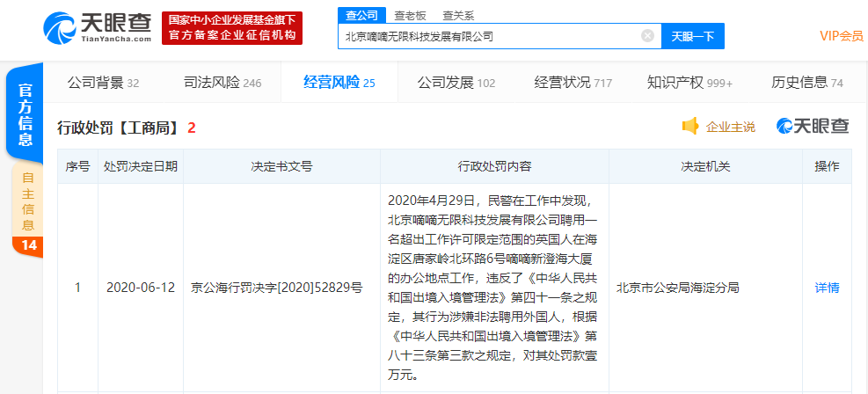Open the 知识产权 tab
Viewport: 868px width, 394px height.
coord(689,83)
